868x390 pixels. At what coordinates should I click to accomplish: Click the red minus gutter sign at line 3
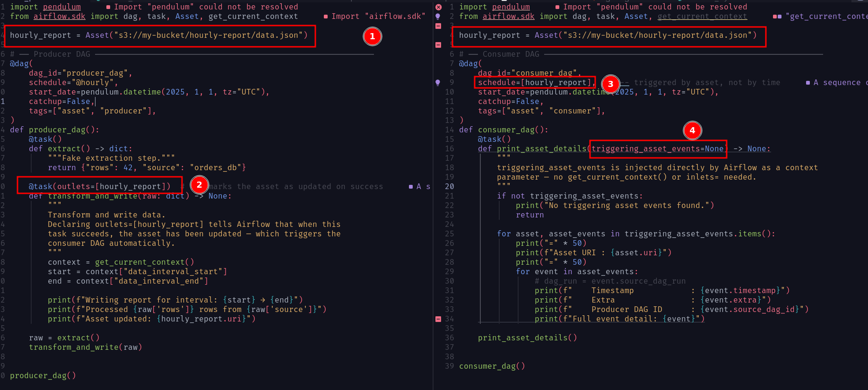pyautogui.click(x=438, y=26)
